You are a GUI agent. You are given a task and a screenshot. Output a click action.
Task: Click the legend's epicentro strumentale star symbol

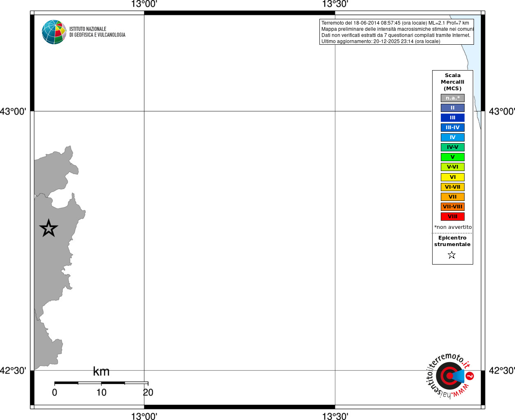pyautogui.click(x=452, y=255)
